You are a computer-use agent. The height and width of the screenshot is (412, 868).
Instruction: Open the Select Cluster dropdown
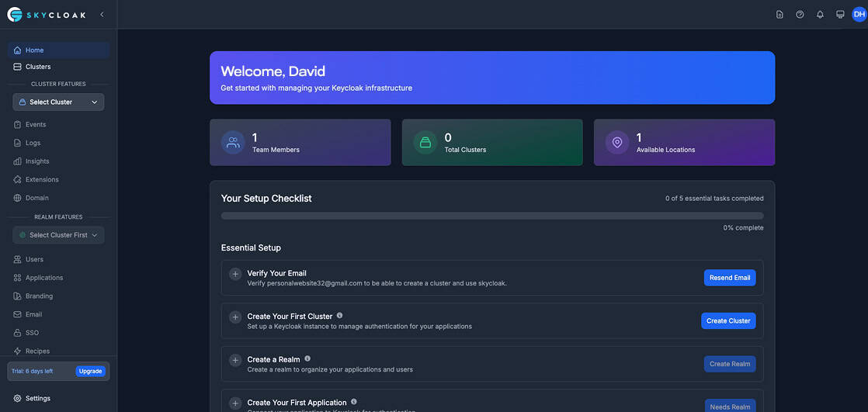pos(58,102)
